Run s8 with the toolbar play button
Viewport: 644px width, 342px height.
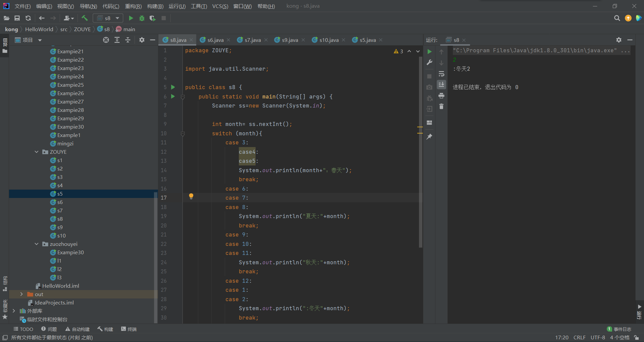(131, 18)
